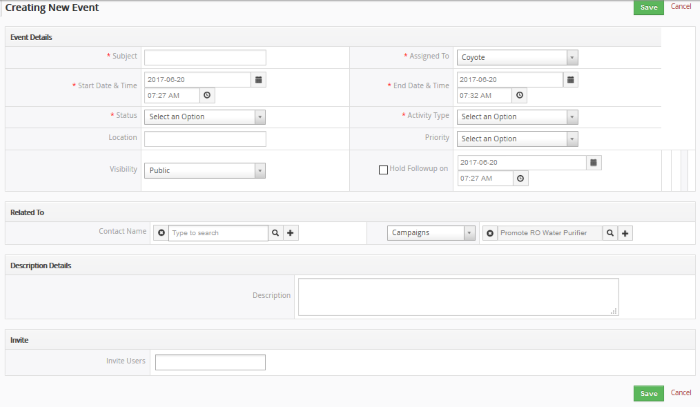Clear the Promote RO Water Purifier campaign
700x407 pixels.
click(x=490, y=233)
